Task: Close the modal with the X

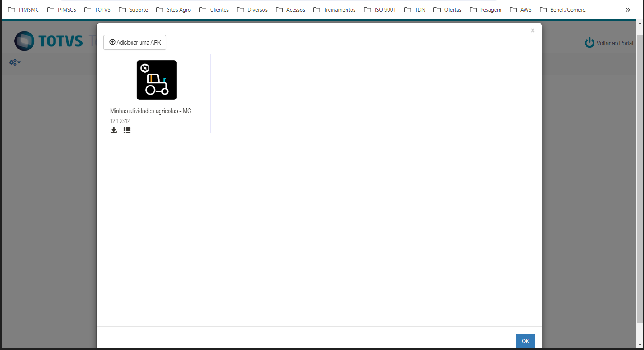Action: (x=533, y=30)
